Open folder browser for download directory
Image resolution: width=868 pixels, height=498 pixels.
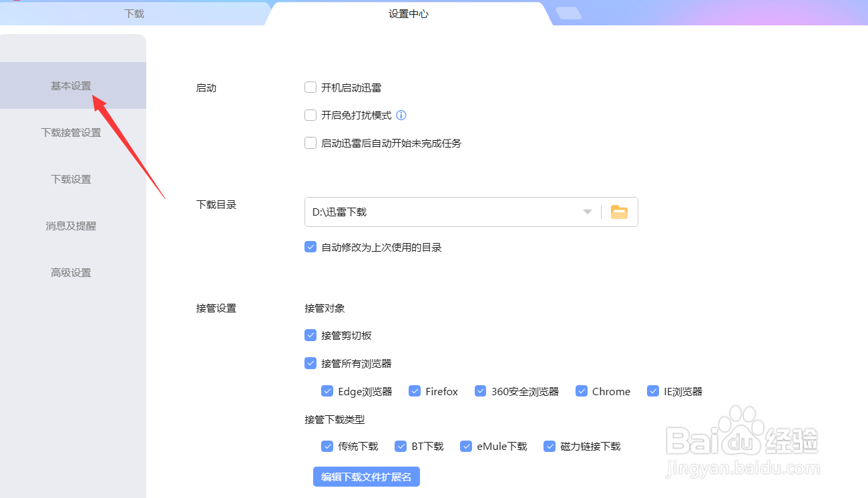click(619, 211)
